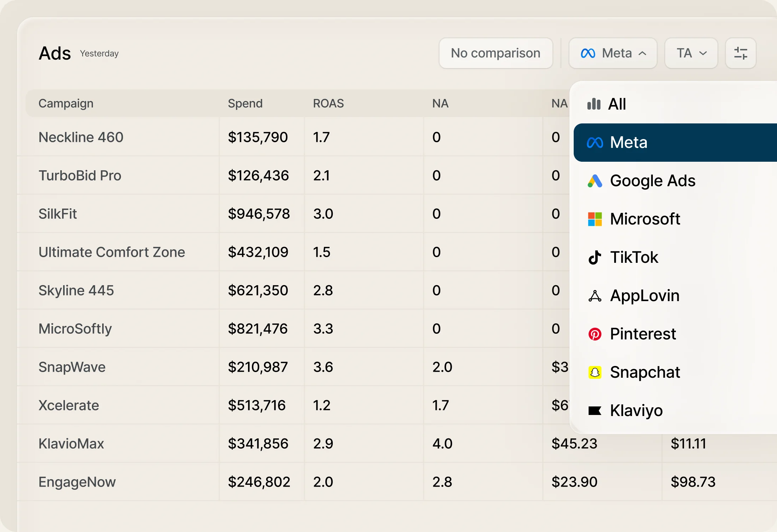Click the $98.73 value in EngageNow row
Screen dimensions: 777x532
pos(693,482)
